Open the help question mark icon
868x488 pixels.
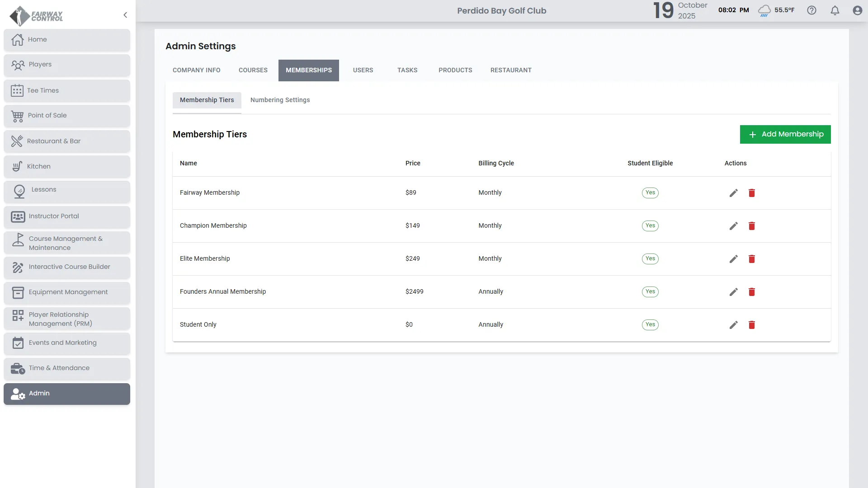(x=811, y=10)
